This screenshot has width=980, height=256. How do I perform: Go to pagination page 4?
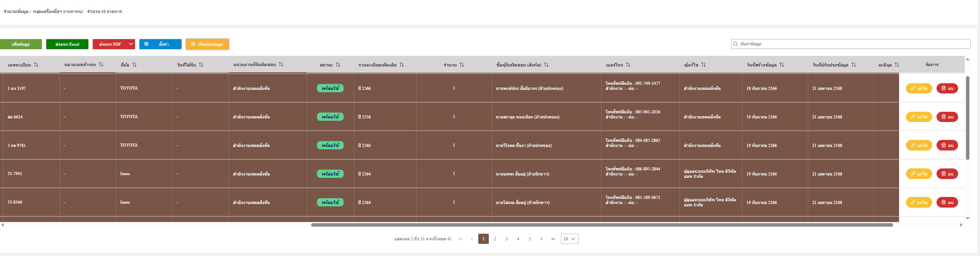pos(518,239)
